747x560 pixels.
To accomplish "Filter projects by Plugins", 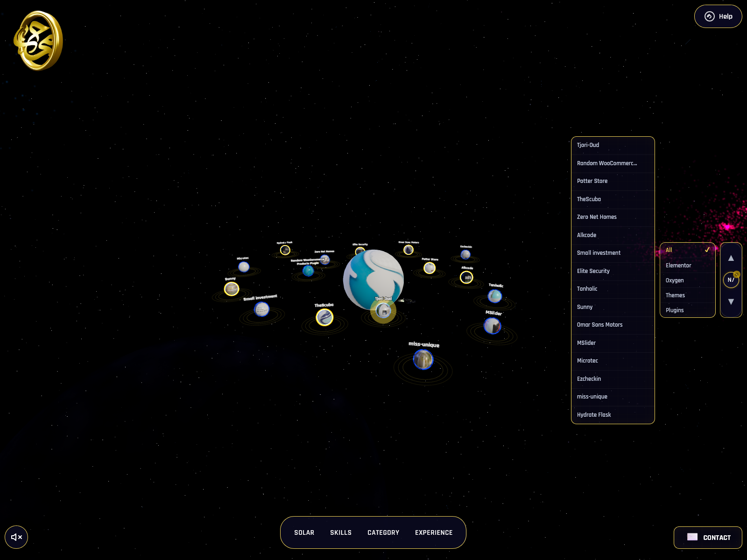I will pos(688,310).
